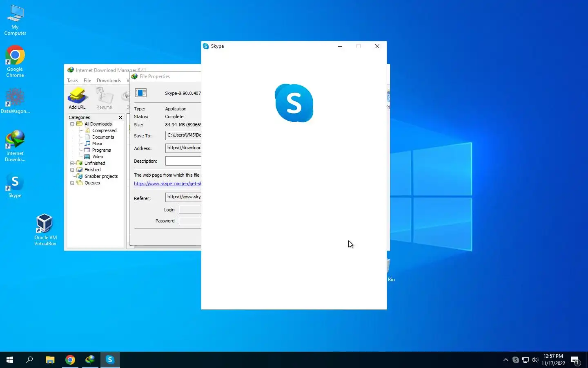588x368 pixels.
Task: Click the Resume toolbar icon in IDM
Action: pyautogui.click(x=104, y=98)
